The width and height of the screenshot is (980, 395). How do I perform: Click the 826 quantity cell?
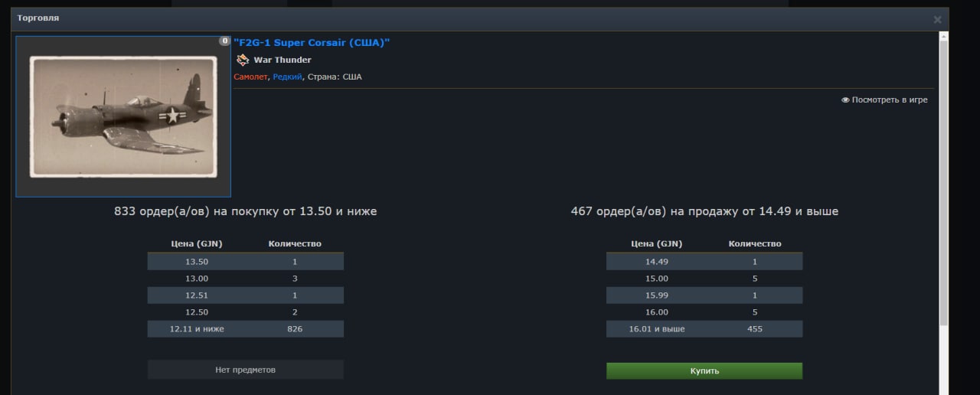tap(295, 329)
